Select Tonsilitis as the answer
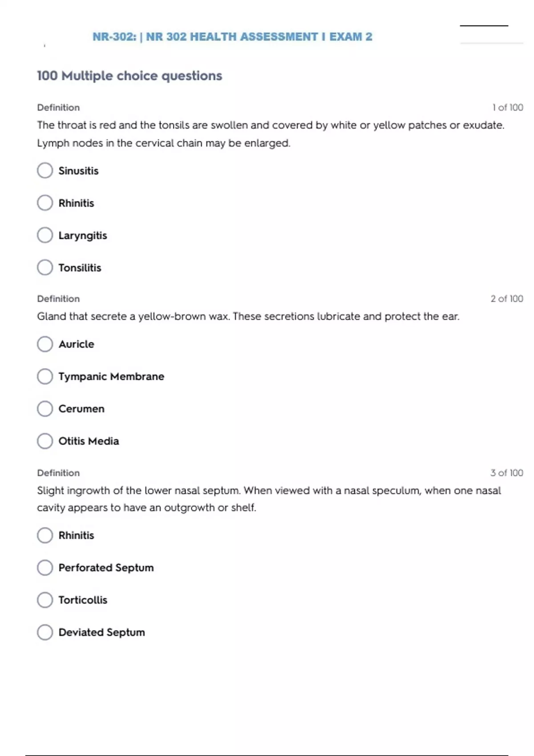Image resolution: width=534 pixels, height=756 pixels. coord(45,267)
